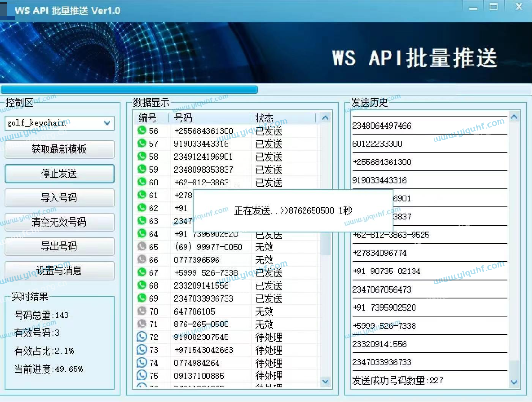Click history entry +27834096774
The image size is (532, 402).
(x=380, y=253)
